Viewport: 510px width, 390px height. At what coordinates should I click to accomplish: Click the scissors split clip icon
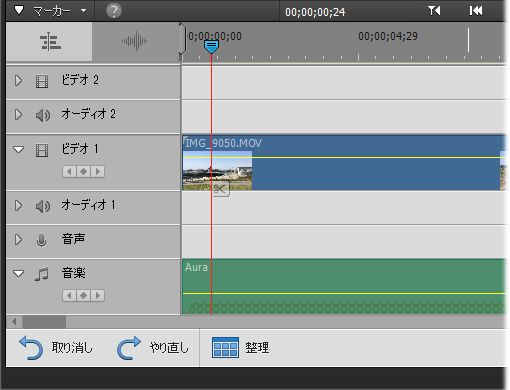click(221, 189)
